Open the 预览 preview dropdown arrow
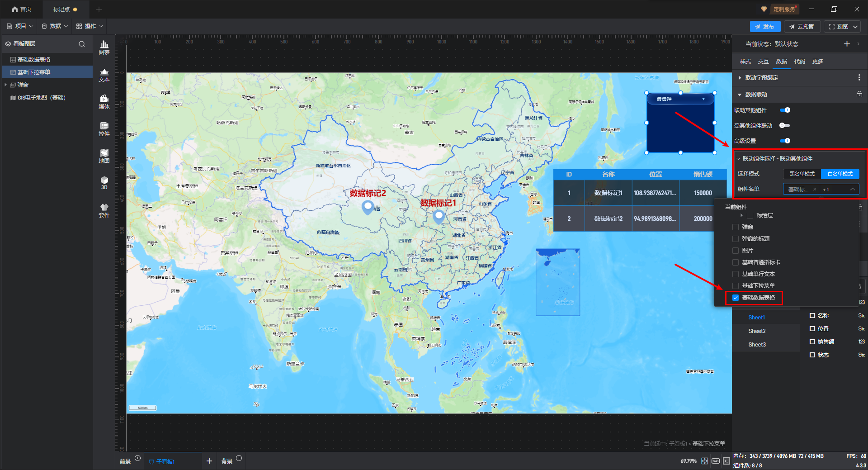This screenshot has width=868, height=470. [x=855, y=27]
